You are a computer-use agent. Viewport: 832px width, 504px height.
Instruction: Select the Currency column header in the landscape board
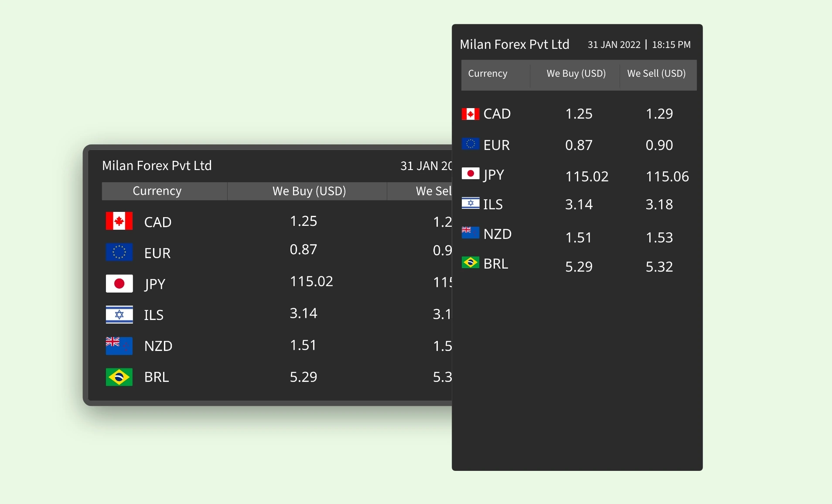(164, 191)
